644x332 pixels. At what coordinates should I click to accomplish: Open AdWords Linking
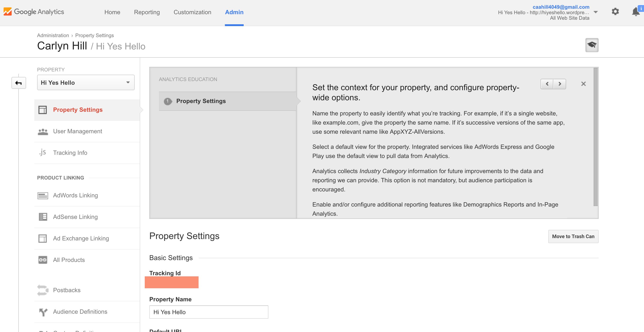click(x=87, y=196)
